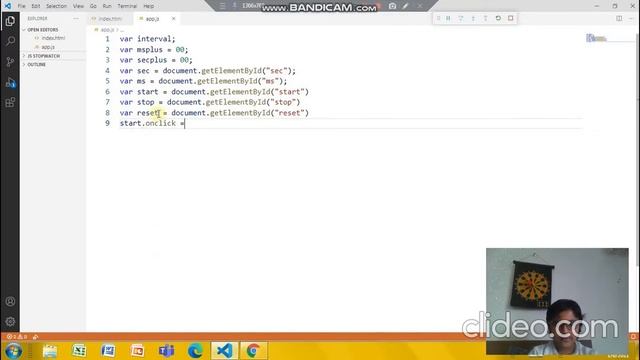Click Step Into in the debug toolbar

click(x=473, y=18)
